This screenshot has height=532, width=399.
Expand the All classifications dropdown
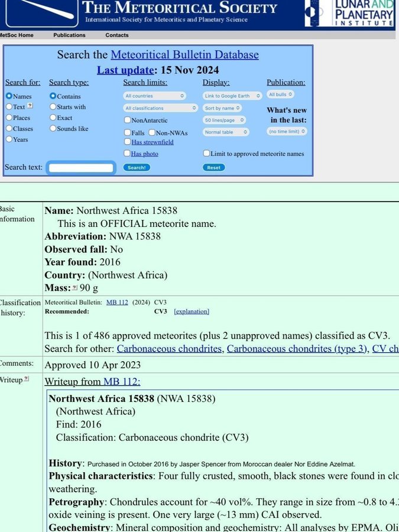(x=161, y=108)
